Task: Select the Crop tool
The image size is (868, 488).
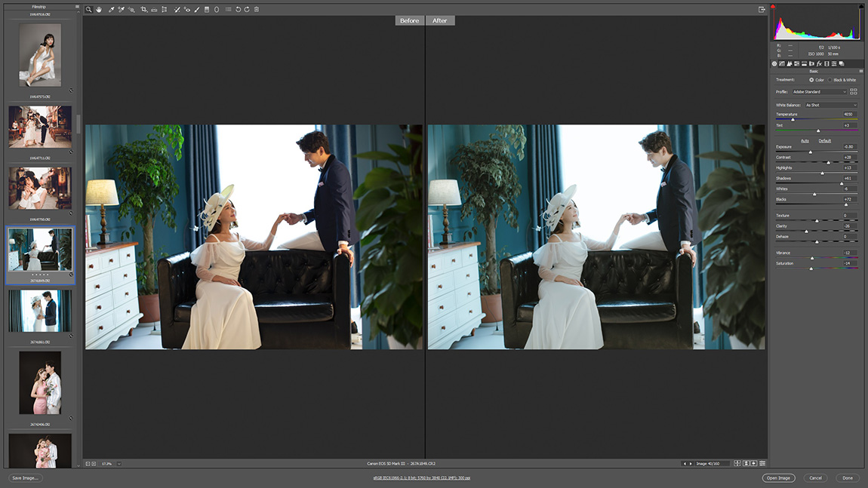Action: tap(144, 9)
